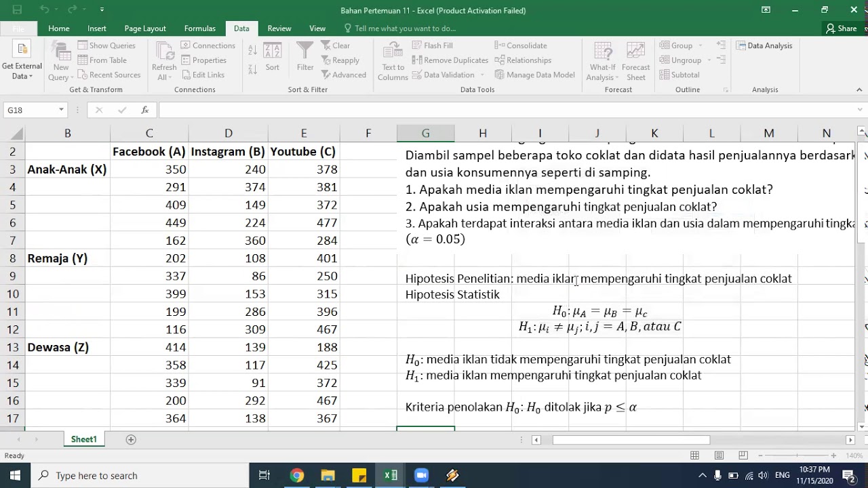Switch to Page Layout tab

(x=145, y=28)
